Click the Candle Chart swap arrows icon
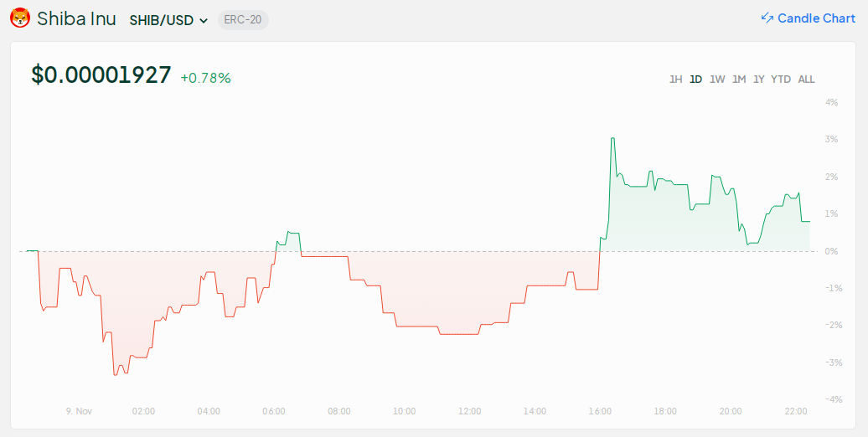This screenshot has height=437, width=868. point(767,18)
